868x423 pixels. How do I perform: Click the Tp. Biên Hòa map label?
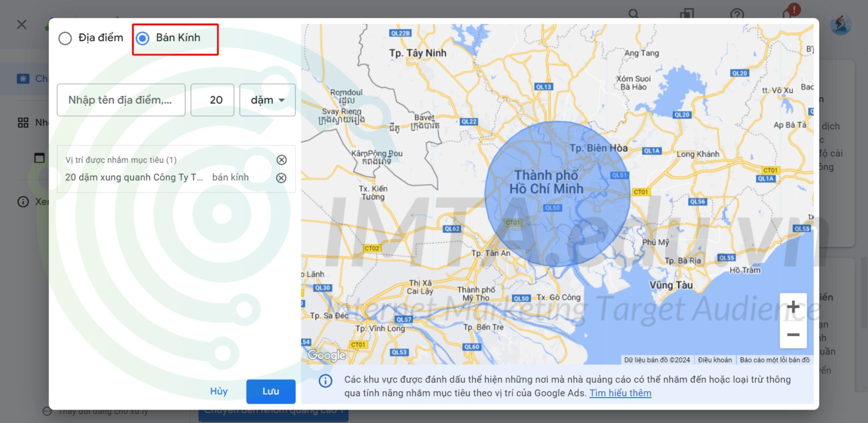[x=598, y=148]
